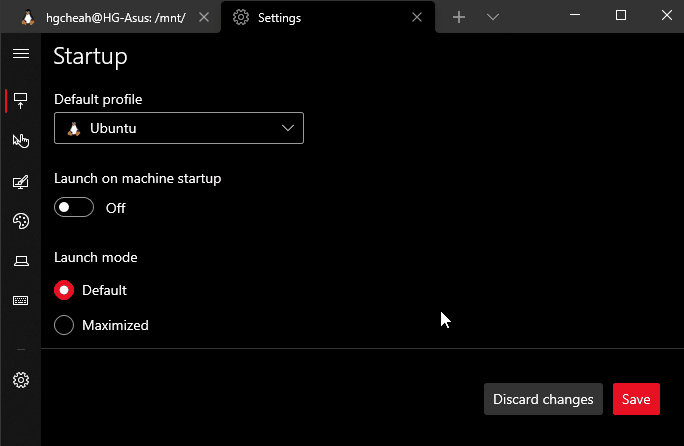This screenshot has width=684, height=446.
Task: Click the Launch mode label
Action: click(96, 257)
